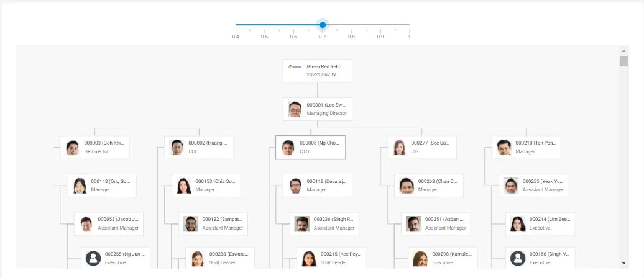Click 000255 Yeak Yu's photo

[510, 186]
